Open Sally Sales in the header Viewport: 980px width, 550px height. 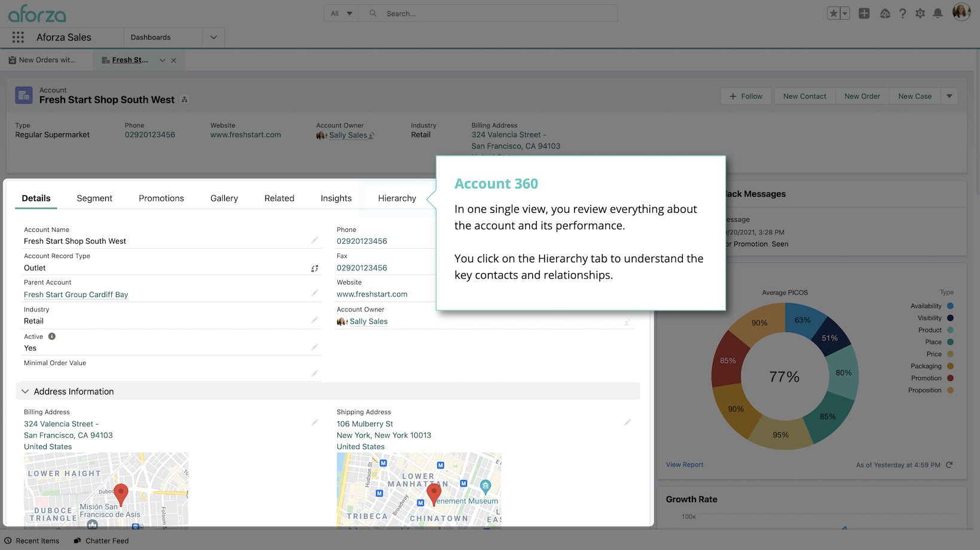click(348, 135)
